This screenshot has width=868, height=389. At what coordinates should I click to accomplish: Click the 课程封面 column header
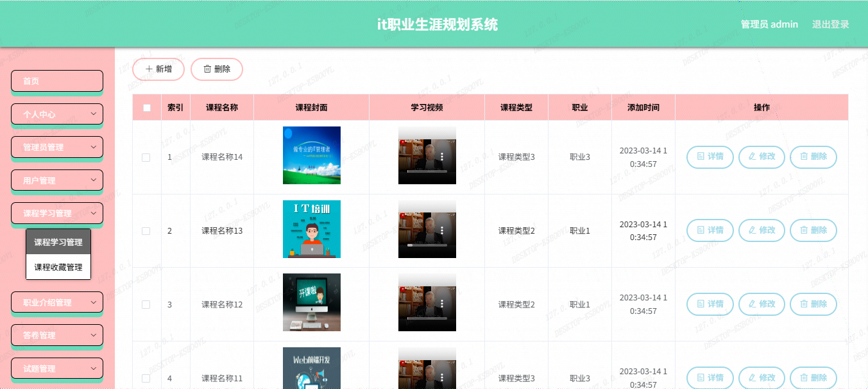312,108
